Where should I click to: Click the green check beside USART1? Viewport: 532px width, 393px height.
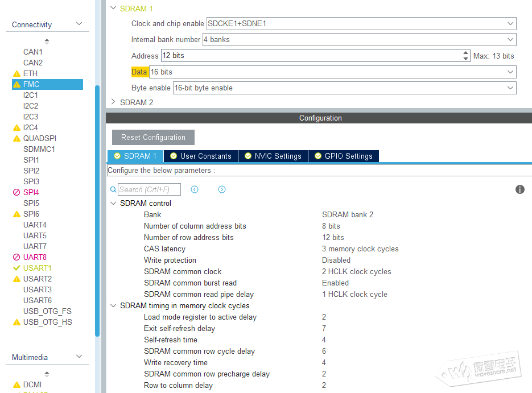coord(17,268)
